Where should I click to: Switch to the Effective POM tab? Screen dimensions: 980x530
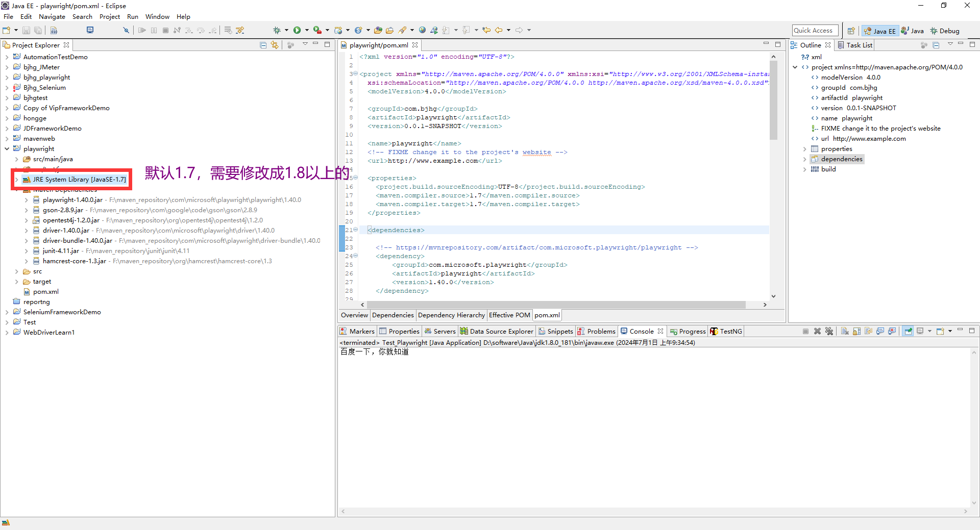pos(509,315)
